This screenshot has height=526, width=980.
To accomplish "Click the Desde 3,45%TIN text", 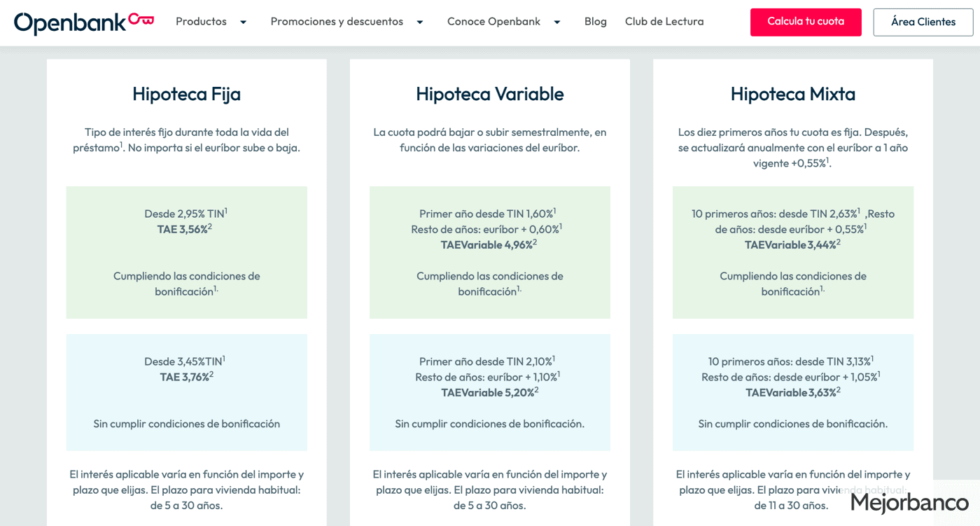I will 185,361.
